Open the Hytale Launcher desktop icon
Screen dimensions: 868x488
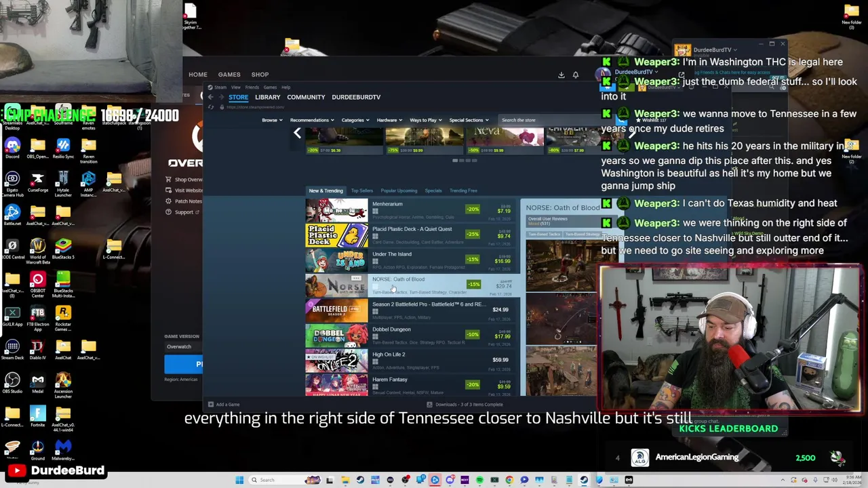click(x=63, y=184)
